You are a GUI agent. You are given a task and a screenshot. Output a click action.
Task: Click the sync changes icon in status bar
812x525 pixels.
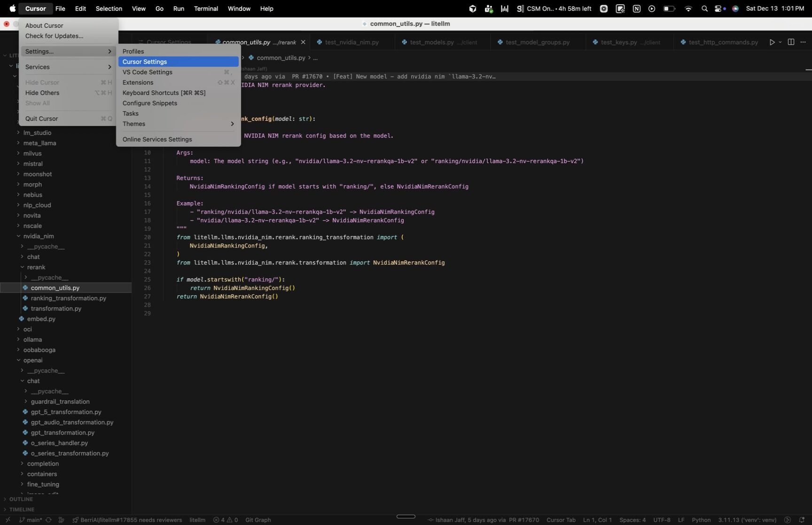point(48,520)
